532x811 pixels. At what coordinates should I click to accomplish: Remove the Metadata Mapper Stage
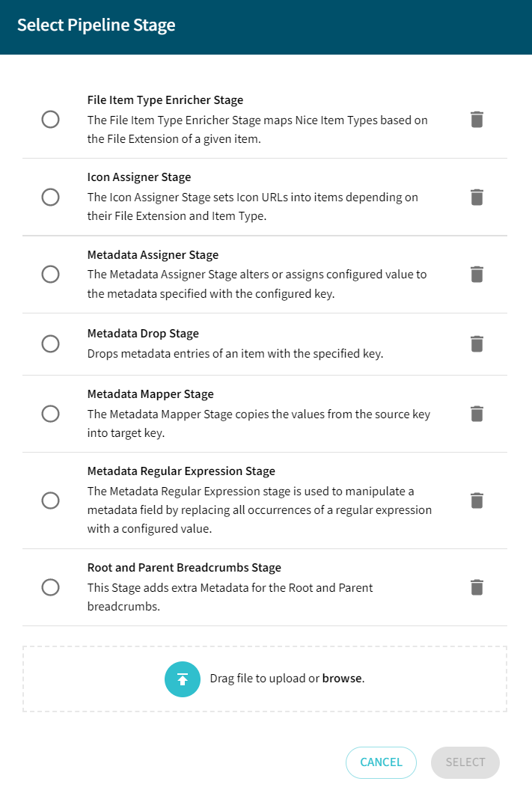pyautogui.click(x=477, y=414)
